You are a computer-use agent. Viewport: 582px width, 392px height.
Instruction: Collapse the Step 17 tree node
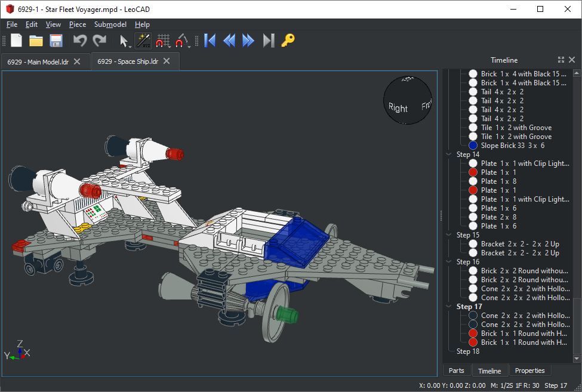click(449, 307)
